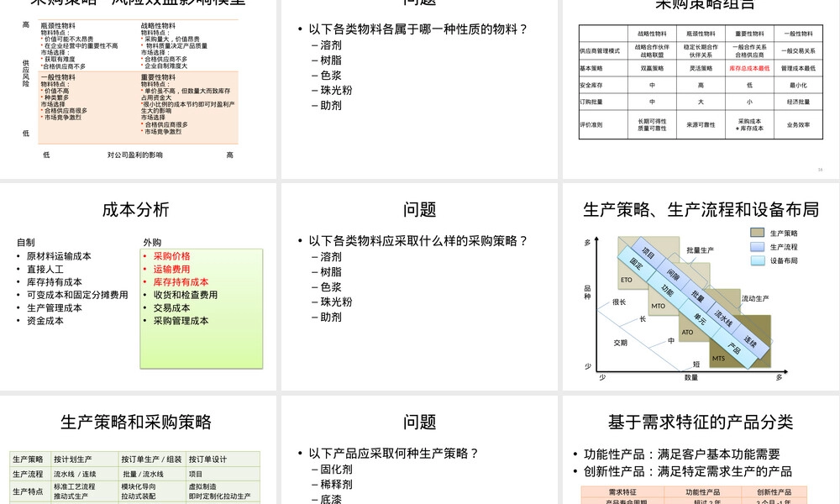Open the slide titled 生产策略和采购策略
This screenshot has width=840, height=504.
coord(135,422)
